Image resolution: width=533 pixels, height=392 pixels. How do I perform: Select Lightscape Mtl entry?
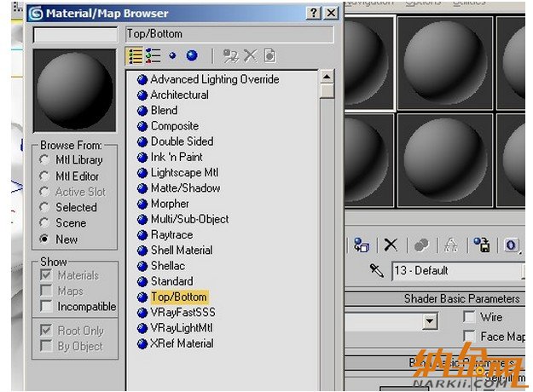click(184, 173)
